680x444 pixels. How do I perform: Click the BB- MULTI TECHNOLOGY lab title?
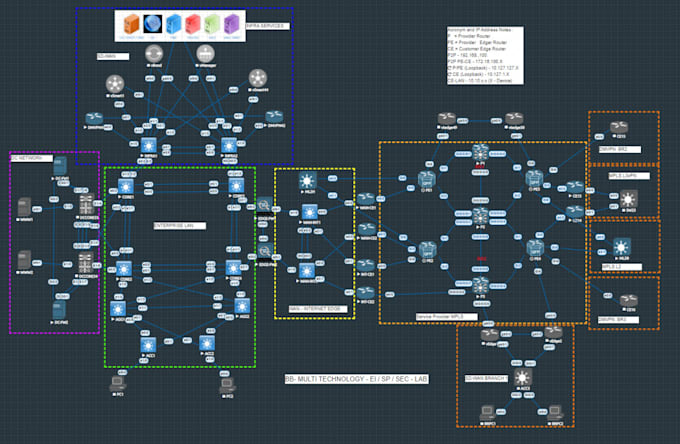[356, 379]
